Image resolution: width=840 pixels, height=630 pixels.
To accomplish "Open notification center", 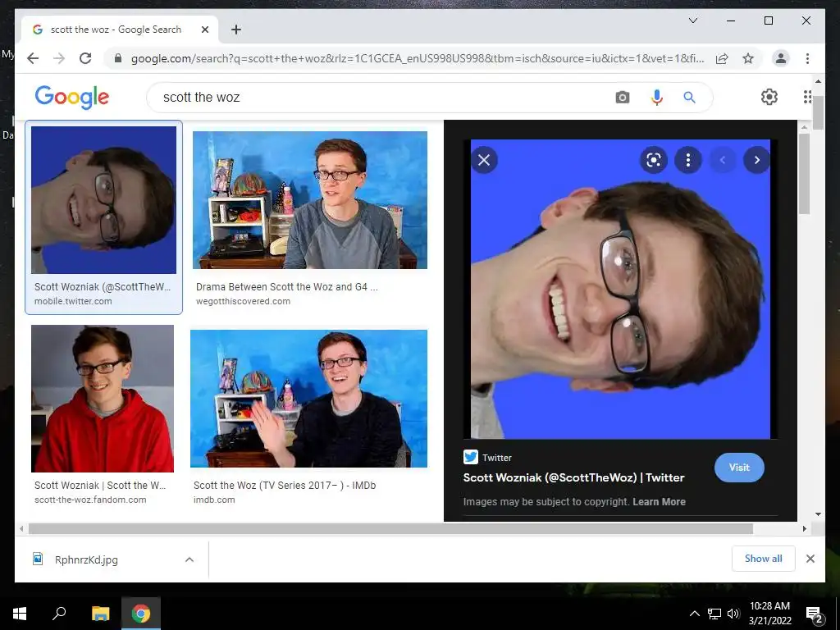I will [x=815, y=614].
